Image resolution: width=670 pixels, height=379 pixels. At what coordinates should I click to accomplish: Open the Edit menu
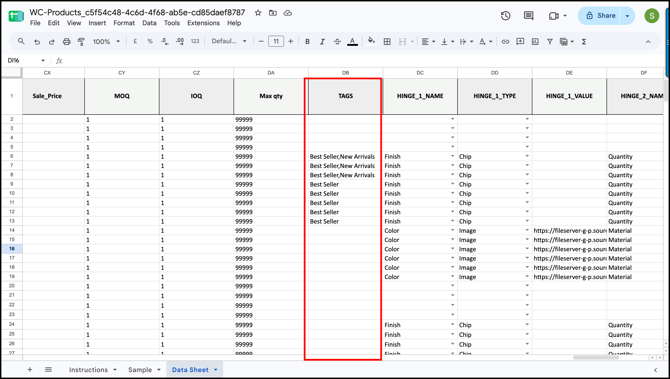coord(53,23)
